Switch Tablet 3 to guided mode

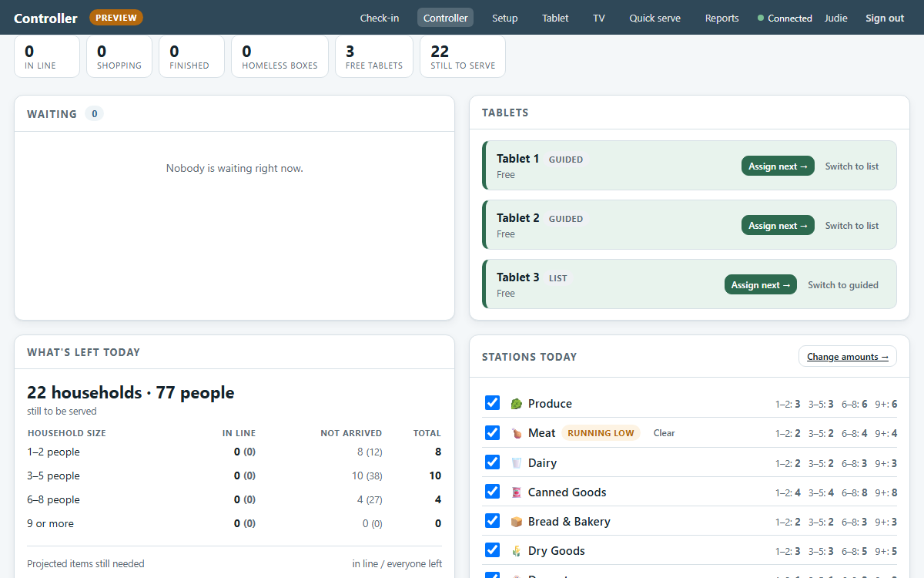843,284
